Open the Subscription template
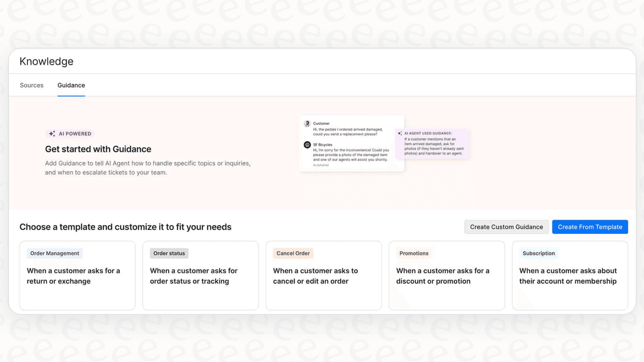The height and width of the screenshot is (362, 644). point(570,275)
